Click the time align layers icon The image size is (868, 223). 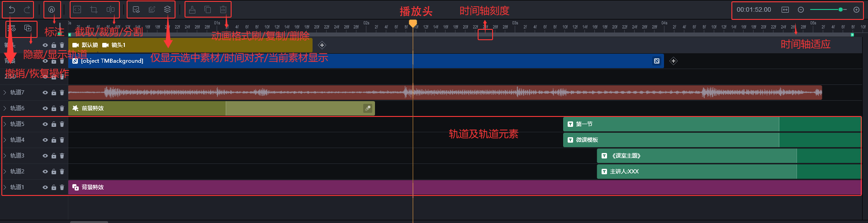152,9
